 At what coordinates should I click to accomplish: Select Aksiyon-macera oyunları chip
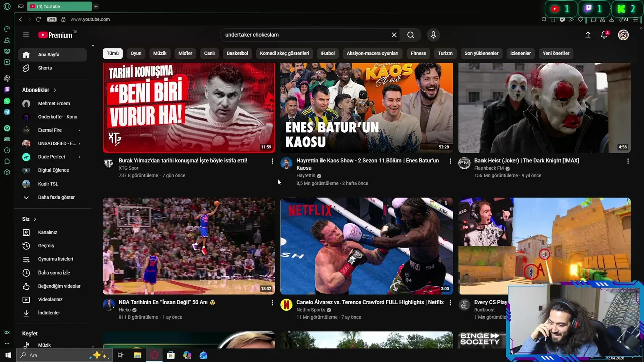(372, 53)
